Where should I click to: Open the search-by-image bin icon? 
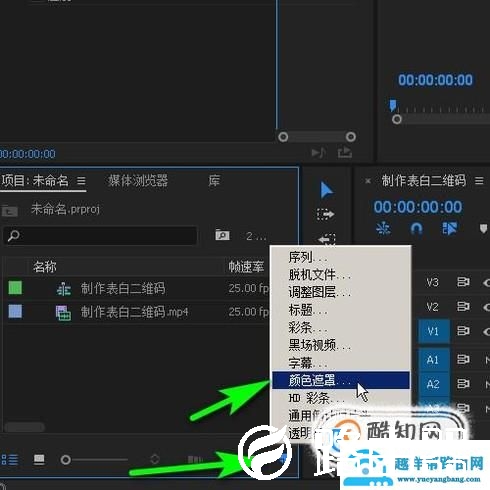pyautogui.click(x=222, y=235)
